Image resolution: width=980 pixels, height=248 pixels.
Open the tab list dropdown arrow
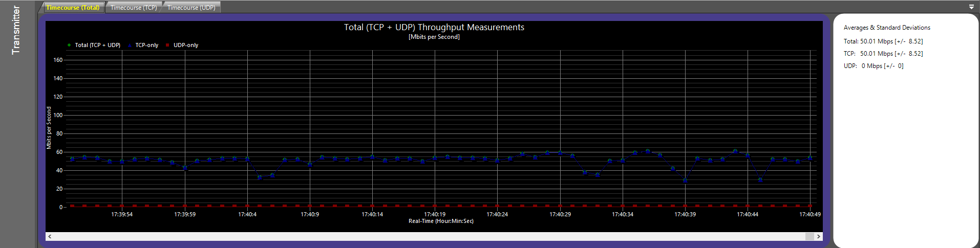point(971,7)
